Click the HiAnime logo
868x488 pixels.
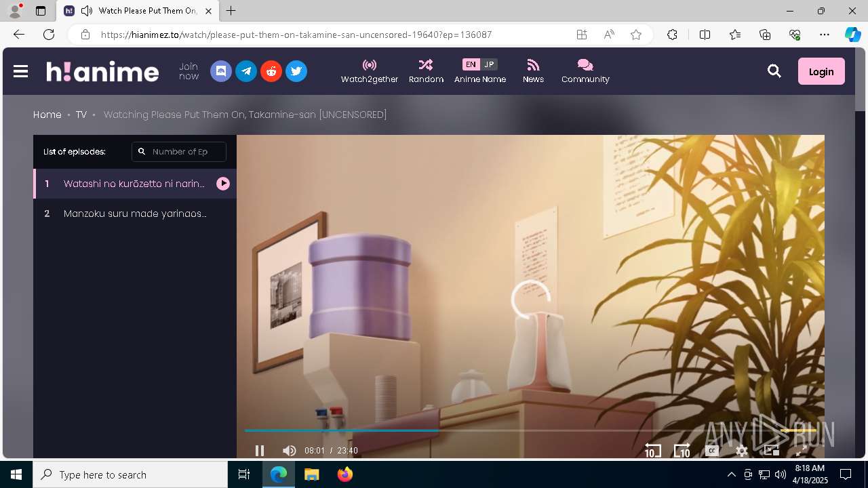(x=102, y=71)
